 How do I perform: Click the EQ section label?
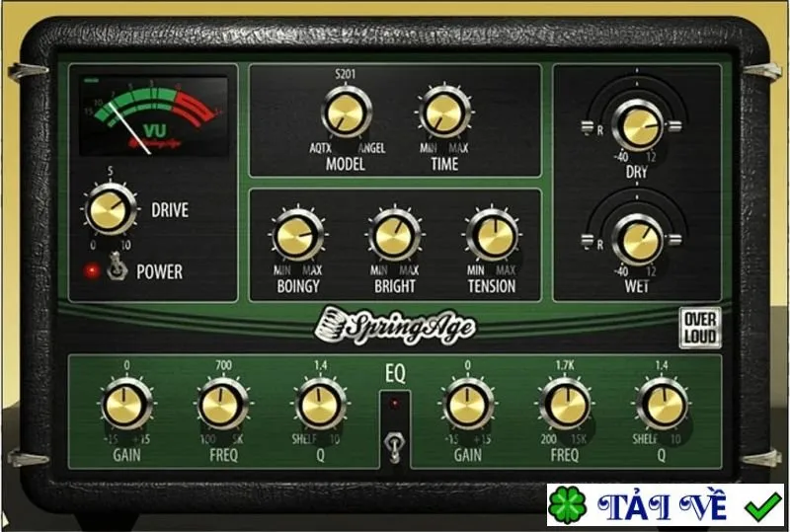(395, 374)
